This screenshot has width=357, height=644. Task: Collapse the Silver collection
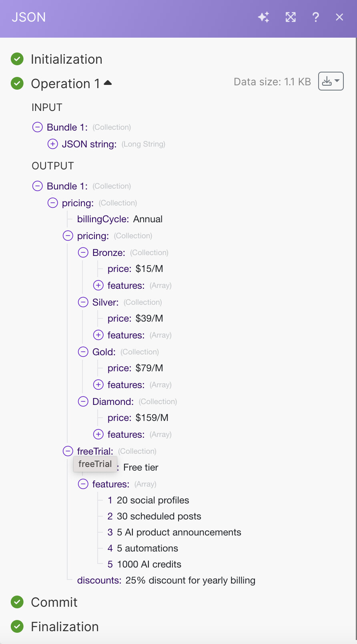pyautogui.click(x=83, y=302)
